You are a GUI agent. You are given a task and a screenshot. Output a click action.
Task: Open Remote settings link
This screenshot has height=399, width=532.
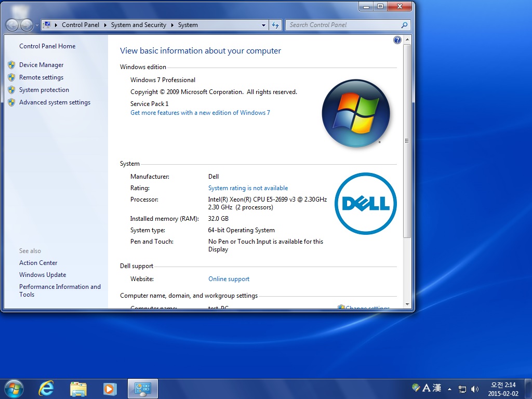41,77
